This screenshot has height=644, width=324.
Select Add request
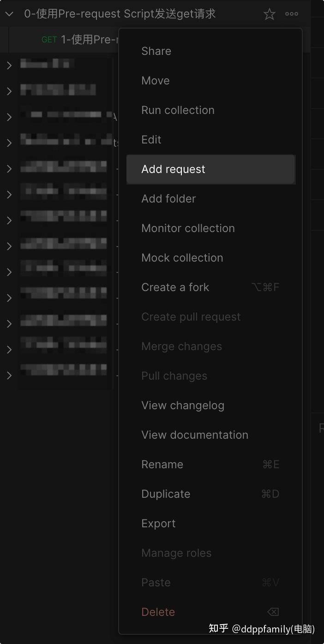click(173, 169)
